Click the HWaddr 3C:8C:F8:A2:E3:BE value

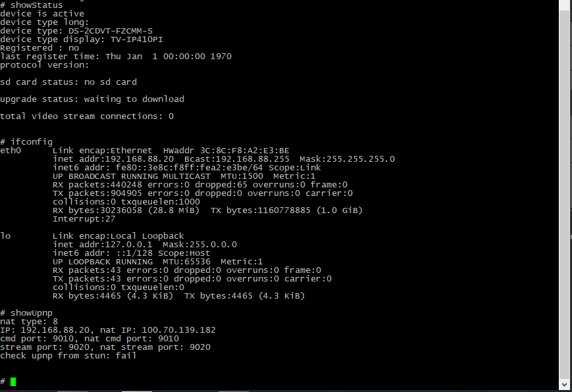pyautogui.click(x=226, y=150)
